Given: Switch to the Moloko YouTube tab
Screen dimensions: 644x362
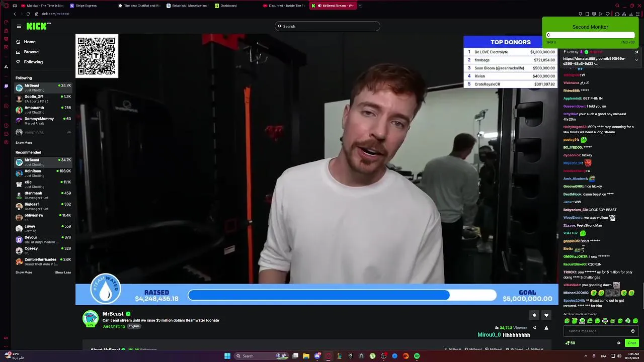Looking at the screenshot, I should point(42,6).
